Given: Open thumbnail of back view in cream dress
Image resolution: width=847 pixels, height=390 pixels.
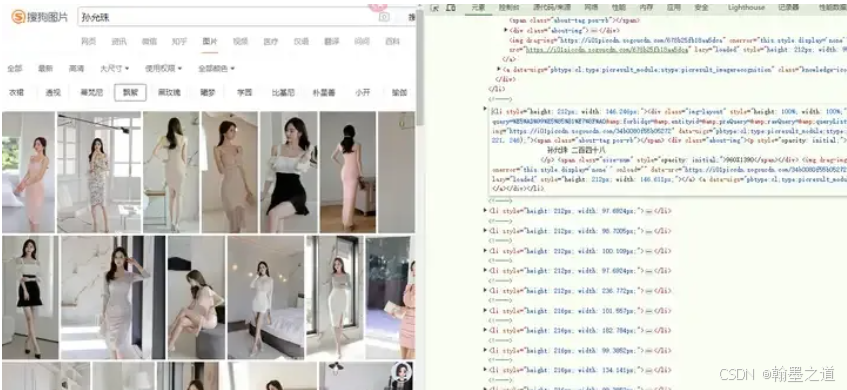Looking at the screenshot, I should click(171, 172).
